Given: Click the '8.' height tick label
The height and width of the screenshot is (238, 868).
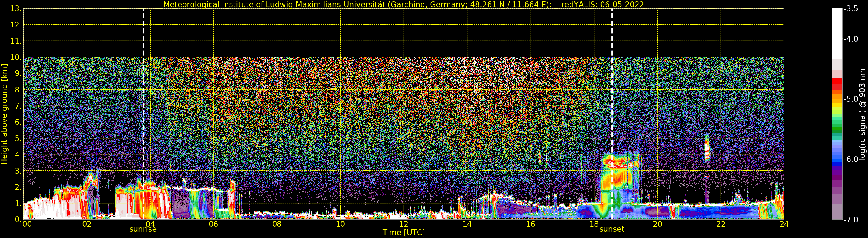Looking at the screenshot, I should pyautogui.click(x=18, y=90).
